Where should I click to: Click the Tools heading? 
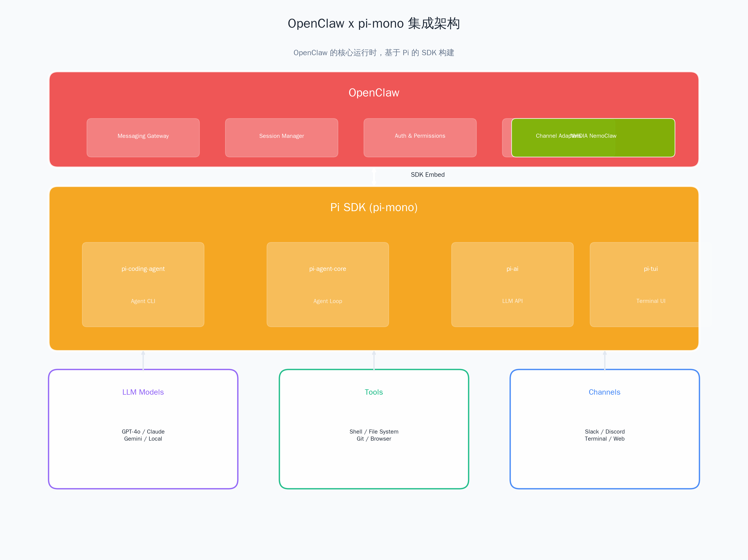point(374,392)
